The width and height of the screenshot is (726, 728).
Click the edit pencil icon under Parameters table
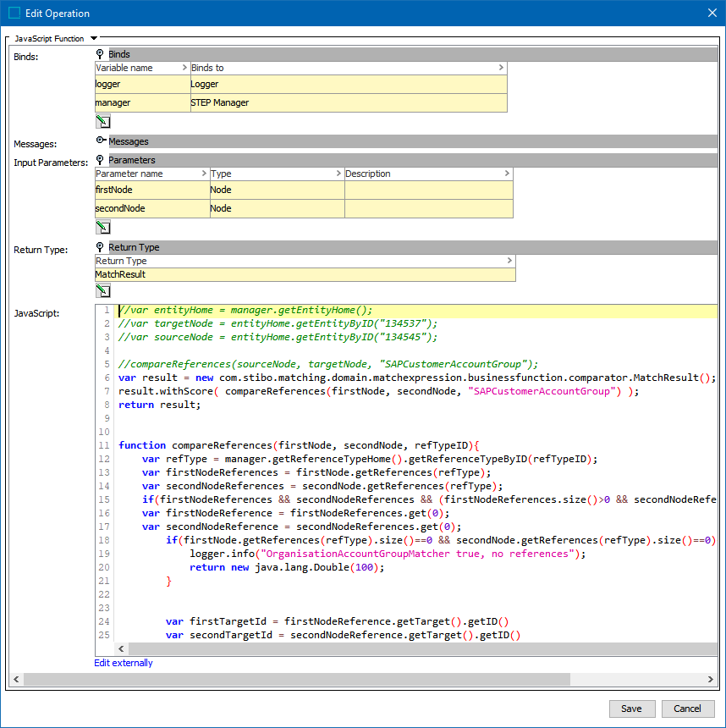click(102, 227)
